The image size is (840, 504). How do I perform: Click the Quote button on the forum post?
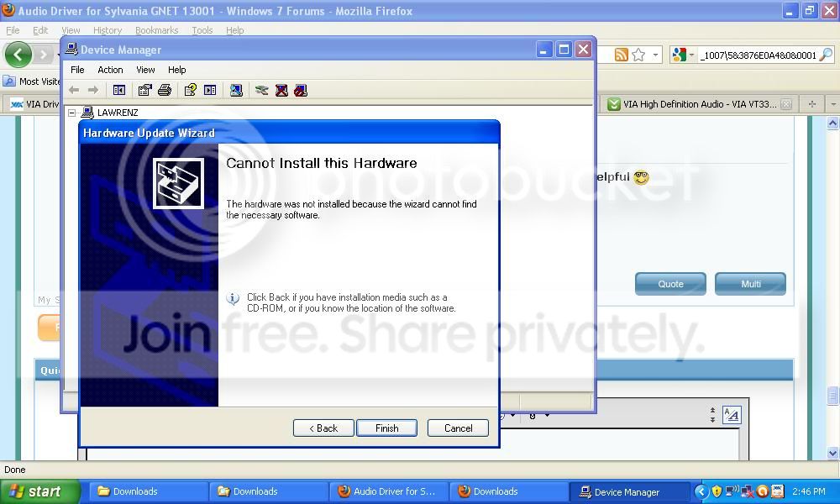[x=670, y=284]
